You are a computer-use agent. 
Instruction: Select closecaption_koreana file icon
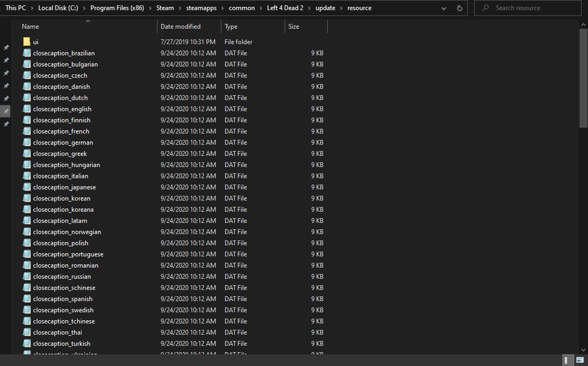[27, 209]
